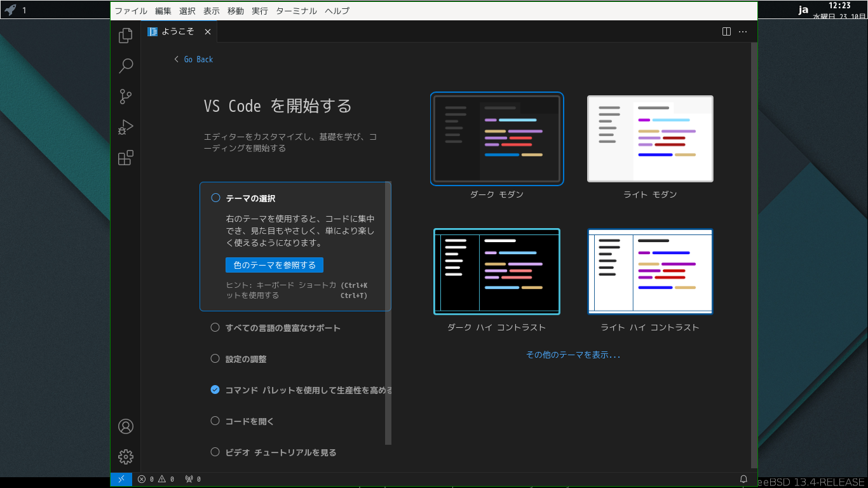
Task: Open the Explorer view in activity bar
Action: tap(126, 36)
